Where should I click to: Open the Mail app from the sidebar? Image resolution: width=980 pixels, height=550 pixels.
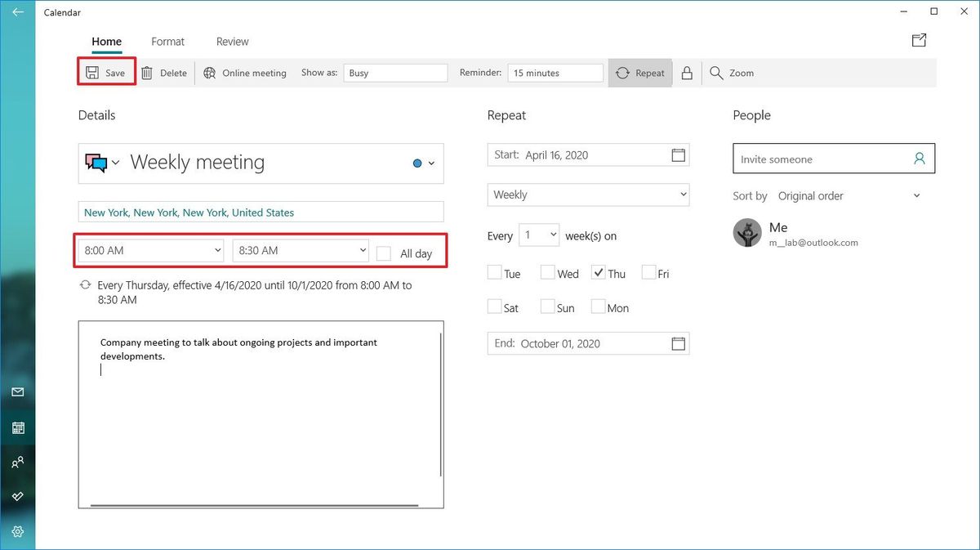pyautogui.click(x=17, y=392)
